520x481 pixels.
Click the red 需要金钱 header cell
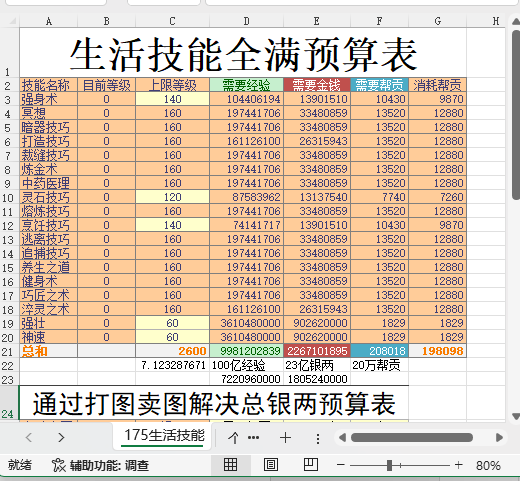tap(317, 85)
